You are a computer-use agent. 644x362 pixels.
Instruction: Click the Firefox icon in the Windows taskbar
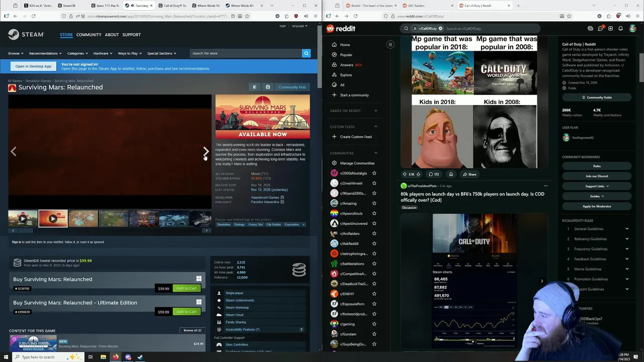[x=116, y=357]
